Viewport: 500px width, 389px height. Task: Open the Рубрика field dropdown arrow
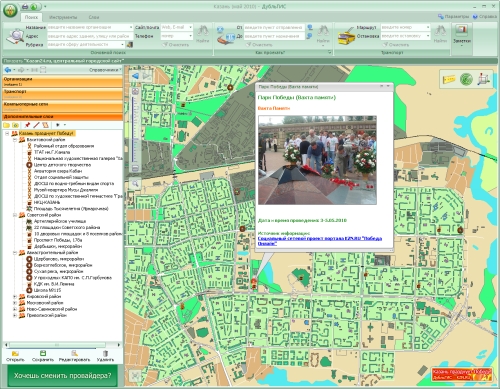pos(122,44)
